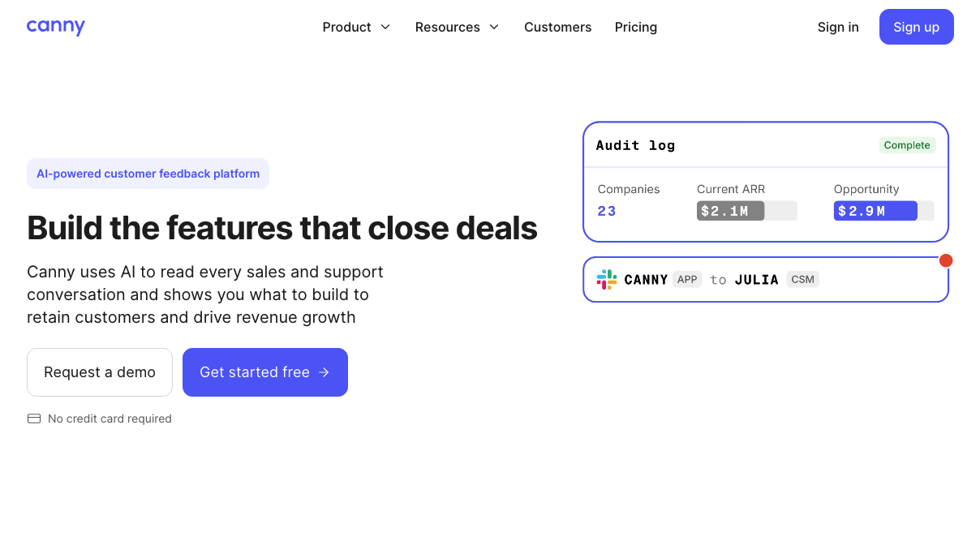Expand the Product dropdown chevron
The width and height of the screenshot is (980, 554).
point(385,27)
